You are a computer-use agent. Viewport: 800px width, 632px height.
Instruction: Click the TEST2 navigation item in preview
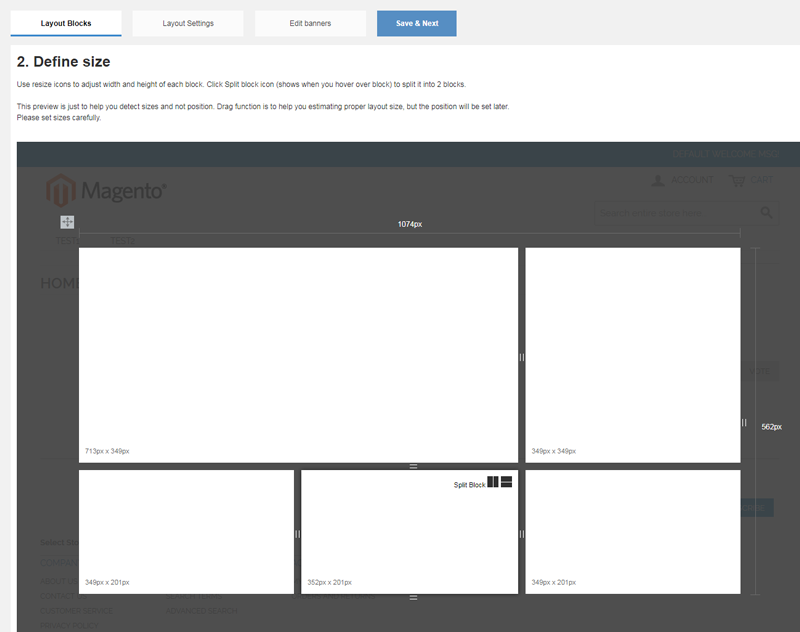click(x=122, y=241)
